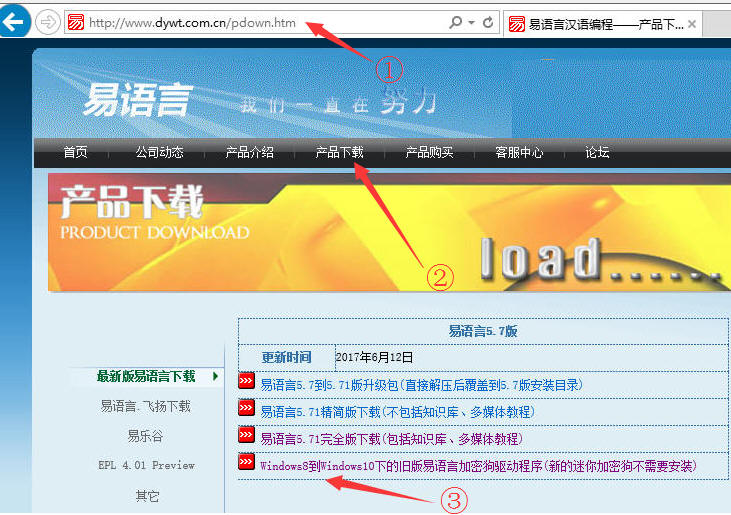Click the site favicon in address bar
731x515 pixels.
(76, 22)
